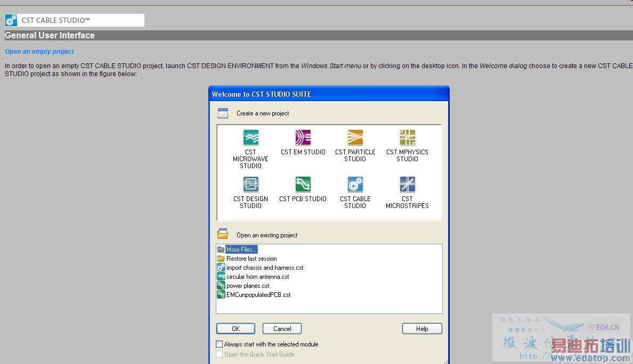Choose the CST DESIGN STUDIO icon
This screenshot has width=633, height=364.
tap(251, 185)
